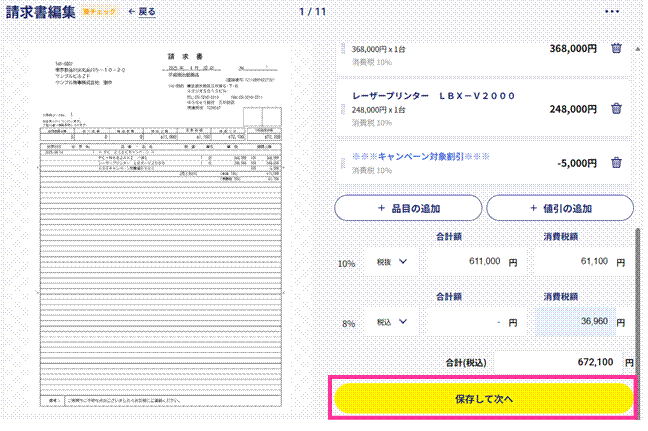648x431 pixels.
Task: Open the ※※※キャンペーン対象割引※※※ item link
Action: tap(421, 157)
